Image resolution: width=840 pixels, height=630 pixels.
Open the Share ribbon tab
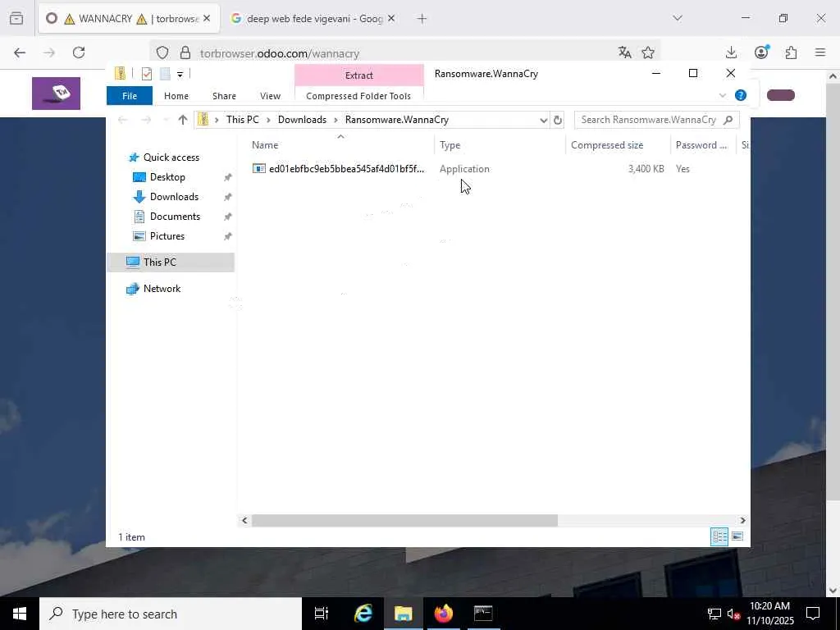[224, 96]
